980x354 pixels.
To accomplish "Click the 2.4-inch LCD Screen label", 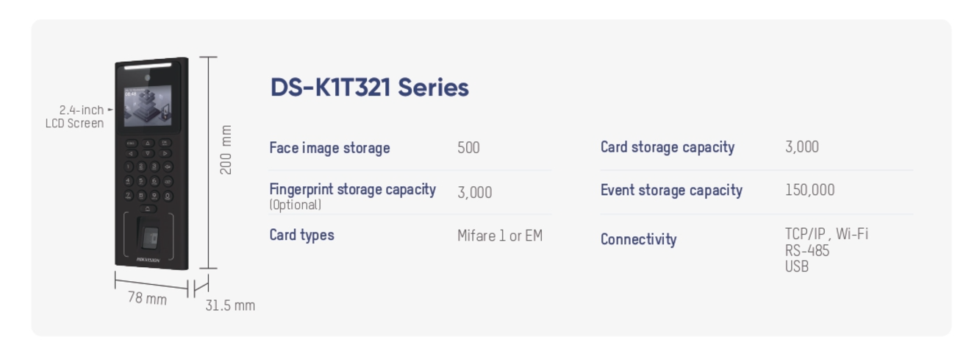I will pyautogui.click(x=75, y=116).
